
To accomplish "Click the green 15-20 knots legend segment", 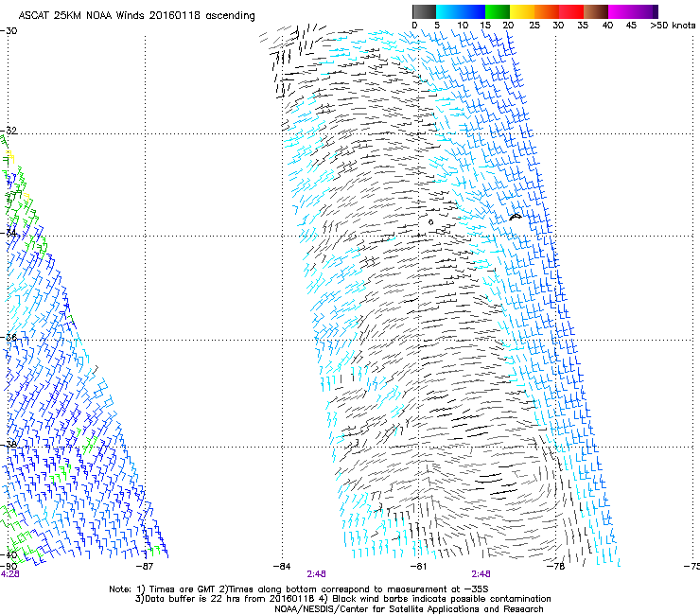I will (x=498, y=11).
